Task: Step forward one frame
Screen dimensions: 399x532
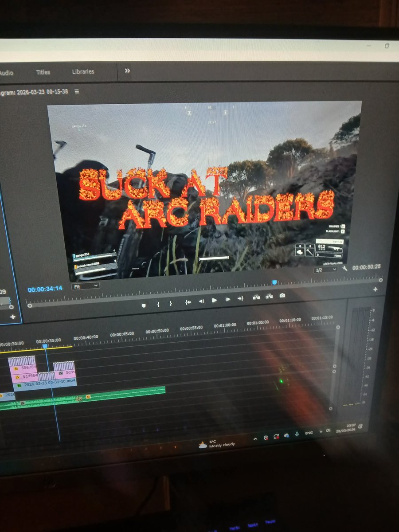Action: tap(227, 299)
